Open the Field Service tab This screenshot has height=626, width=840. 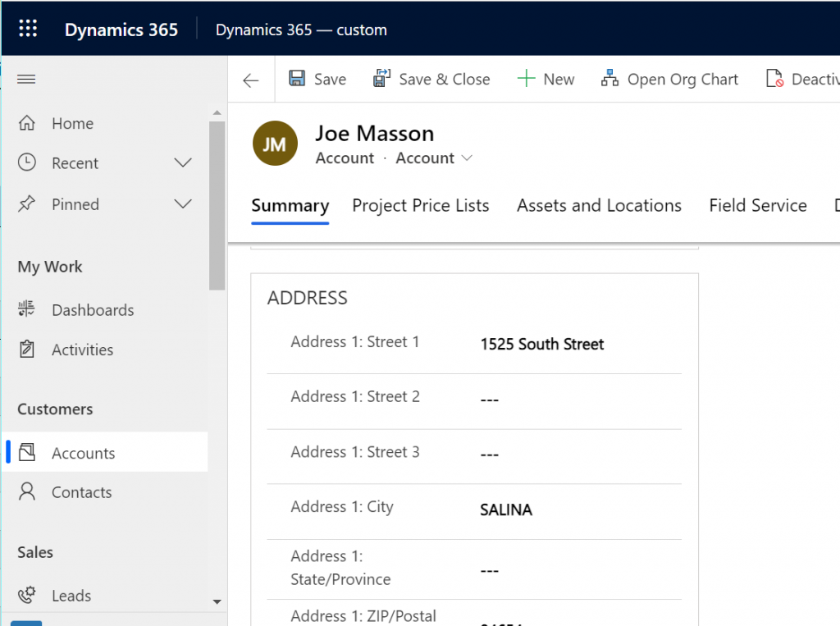click(x=757, y=206)
